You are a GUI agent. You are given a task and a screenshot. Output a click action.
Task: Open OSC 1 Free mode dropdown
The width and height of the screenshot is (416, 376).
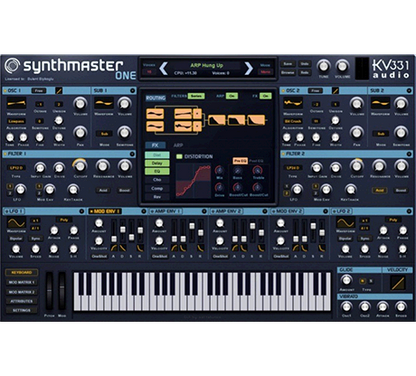[39, 91]
